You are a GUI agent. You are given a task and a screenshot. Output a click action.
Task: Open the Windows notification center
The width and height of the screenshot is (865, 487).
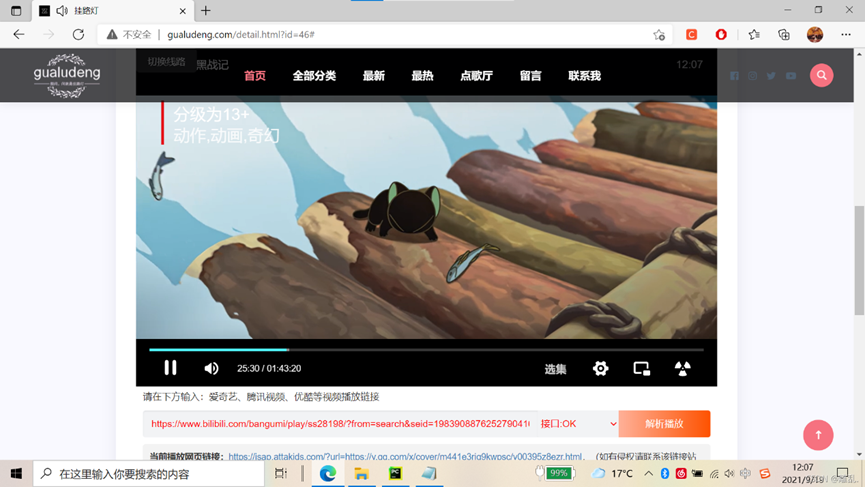(842, 473)
